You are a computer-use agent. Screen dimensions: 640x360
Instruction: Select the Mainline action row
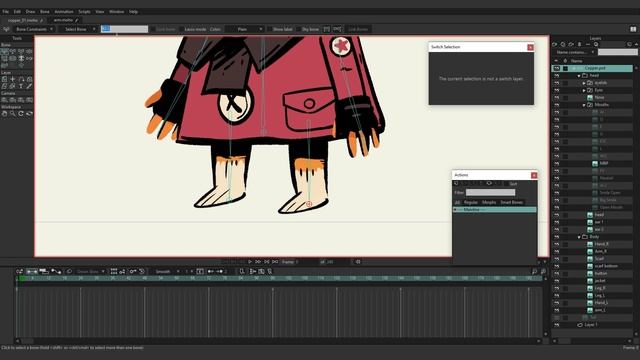(495, 210)
